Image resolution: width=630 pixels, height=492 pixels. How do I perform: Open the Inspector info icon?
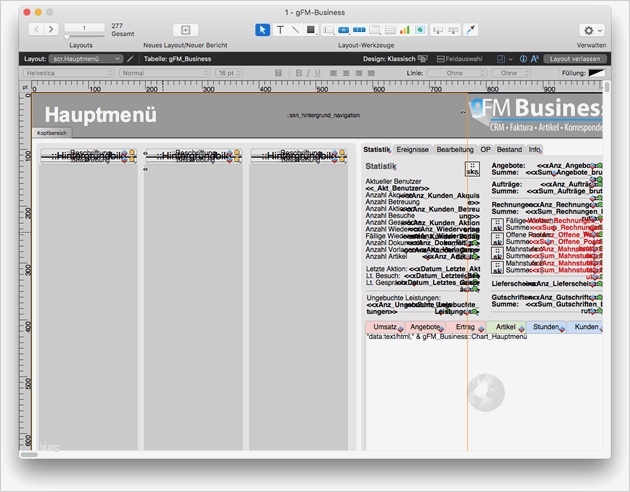tap(523, 59)
